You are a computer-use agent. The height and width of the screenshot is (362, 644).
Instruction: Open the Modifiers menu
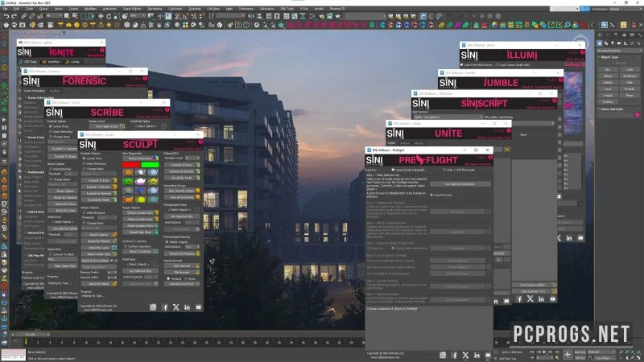point(90,9)
